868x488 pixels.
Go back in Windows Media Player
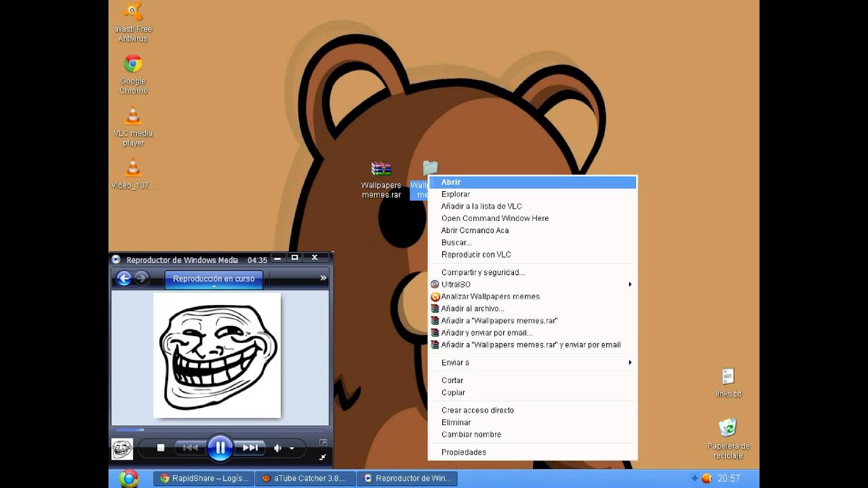(x=123, y=278)
